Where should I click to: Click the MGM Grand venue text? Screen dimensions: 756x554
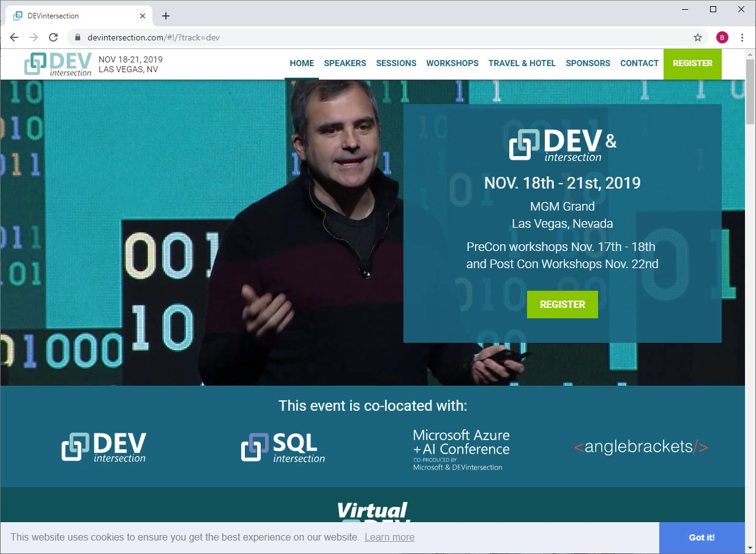563,206
